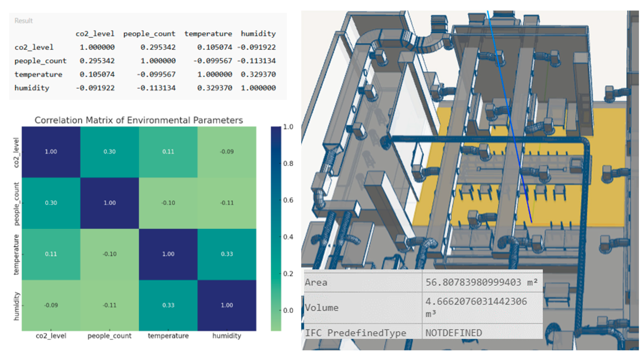Select the humidity diagonal 1.00 heatmap cell
The height and width of the screenshot is (361, 644).
(x=227, y=305)
